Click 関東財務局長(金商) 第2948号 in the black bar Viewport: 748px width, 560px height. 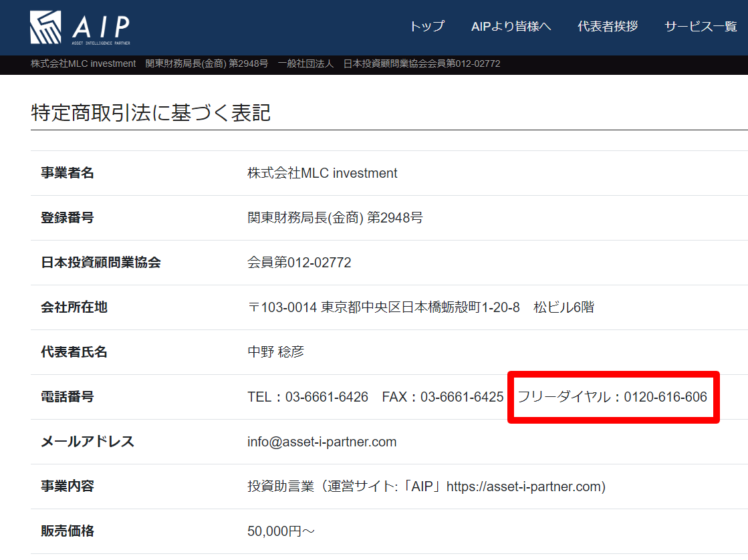coord(207,64)
